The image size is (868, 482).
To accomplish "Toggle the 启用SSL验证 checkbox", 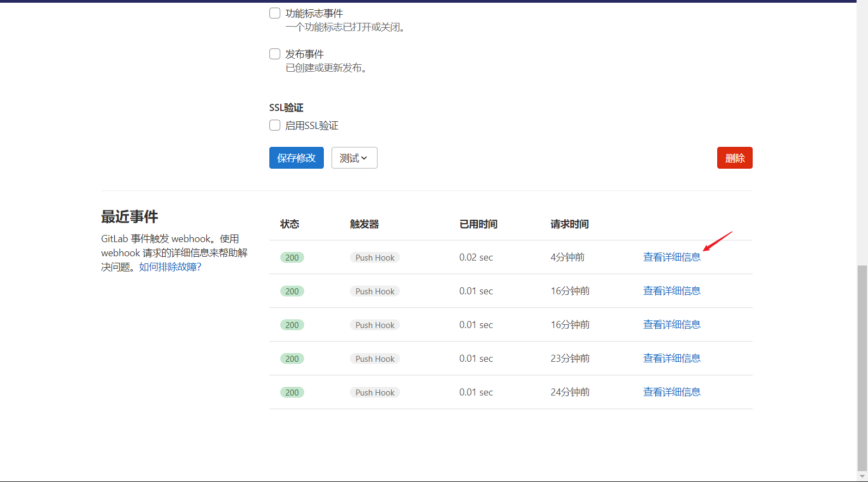I will coord(275,125).
